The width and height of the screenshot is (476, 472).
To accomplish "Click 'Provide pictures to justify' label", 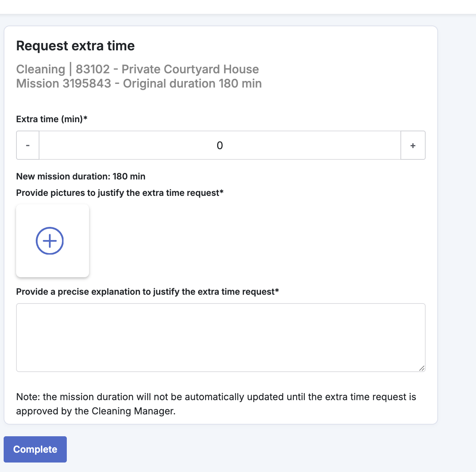I will (120, 193).
